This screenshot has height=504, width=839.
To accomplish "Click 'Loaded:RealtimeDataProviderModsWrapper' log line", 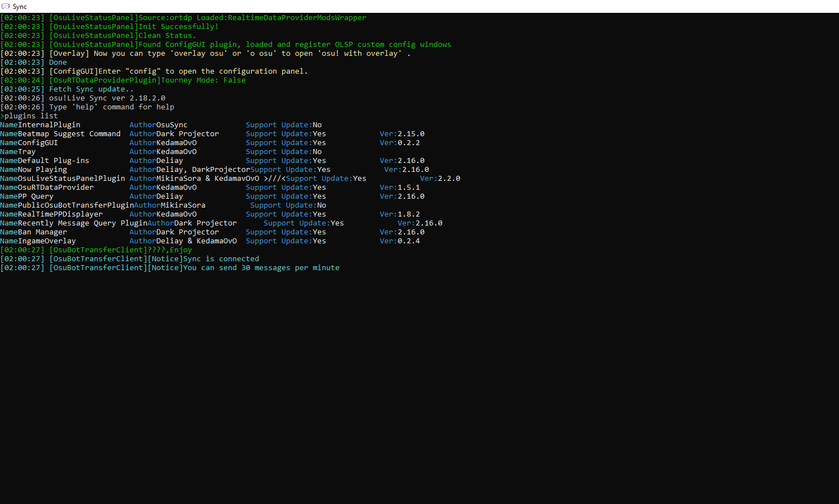I will coord(183,18).
